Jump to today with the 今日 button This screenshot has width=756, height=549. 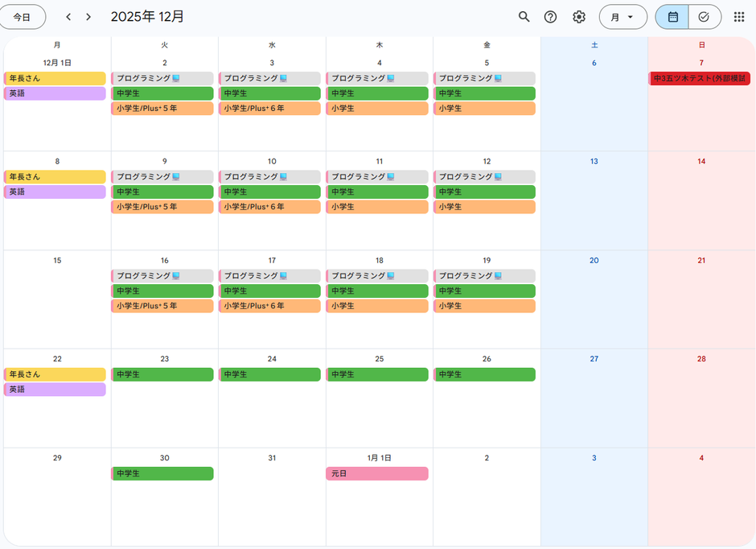23,17
